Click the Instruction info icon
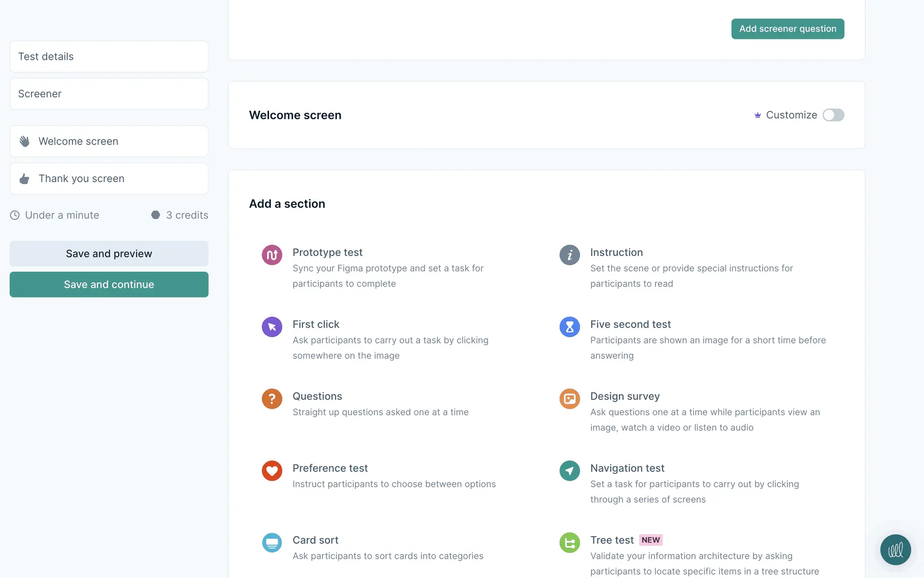Image resolution: width=924 pixels, height=578 pixels. coord(569,255)
